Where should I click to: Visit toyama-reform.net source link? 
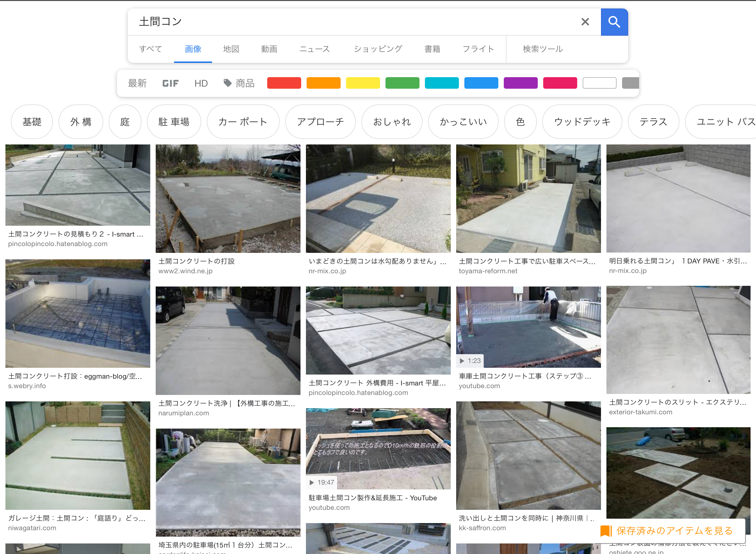click(488, 271)
